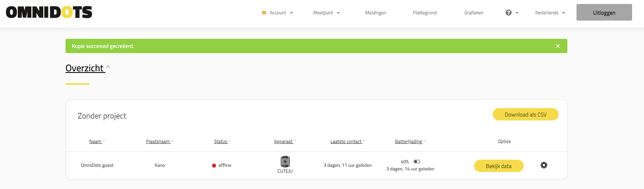Click Bekijk data for OmniDots guest
The image size is (644, 189).
tap(499, 166)
